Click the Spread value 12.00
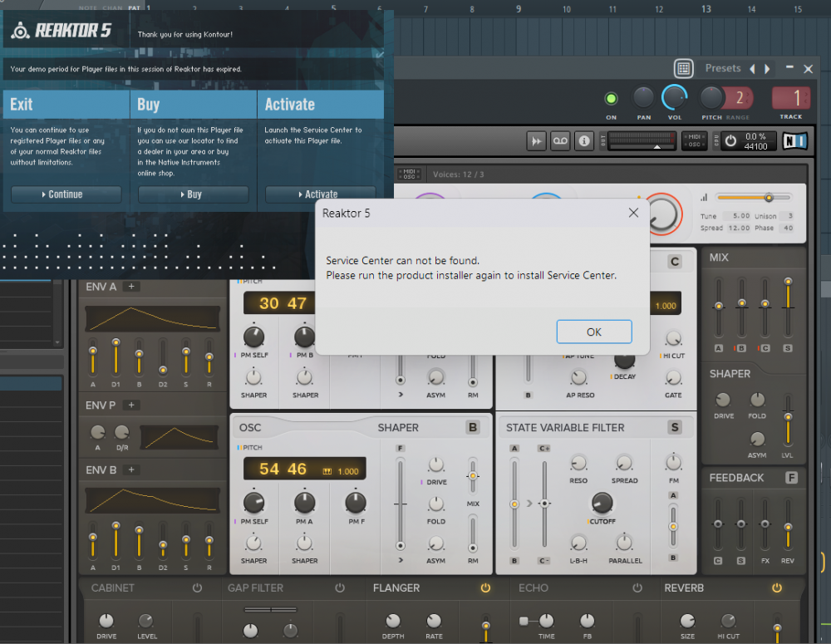This screenshot has width=831, height=644. click(x=738, y=228)
